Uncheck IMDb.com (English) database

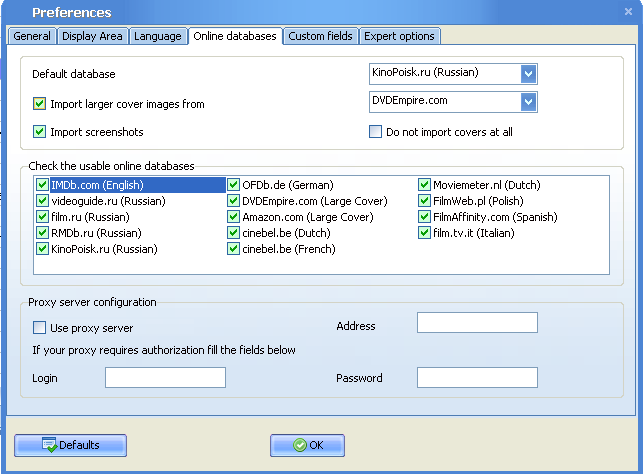point(42,185)
